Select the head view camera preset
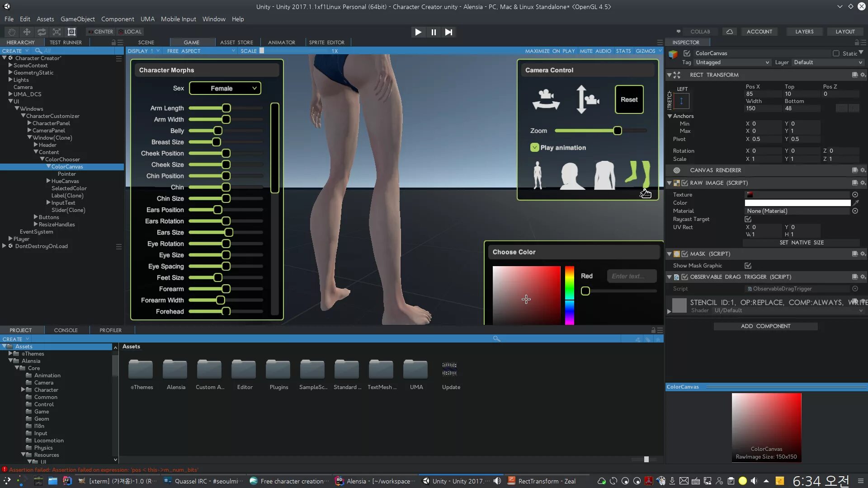 [x=571, y=175]
